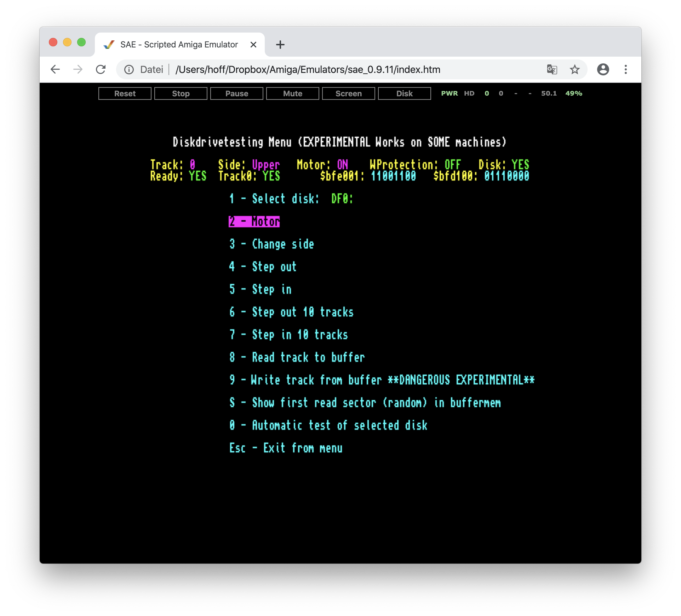This screenshot has width=681, height=616.
Task: Click the 49% CPU usage readout
Action: 574,93
